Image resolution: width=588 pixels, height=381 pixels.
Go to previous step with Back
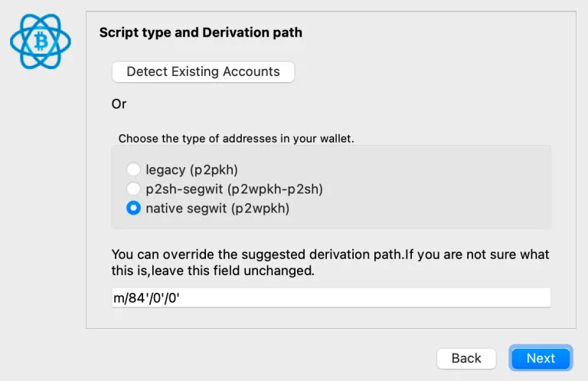click(466, 358)
